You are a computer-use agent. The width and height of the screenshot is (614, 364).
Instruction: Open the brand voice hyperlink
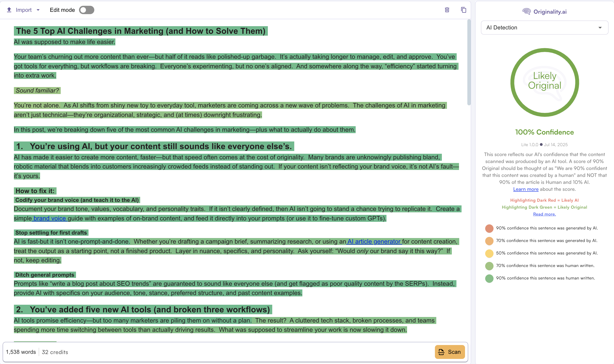pos(50,218)
